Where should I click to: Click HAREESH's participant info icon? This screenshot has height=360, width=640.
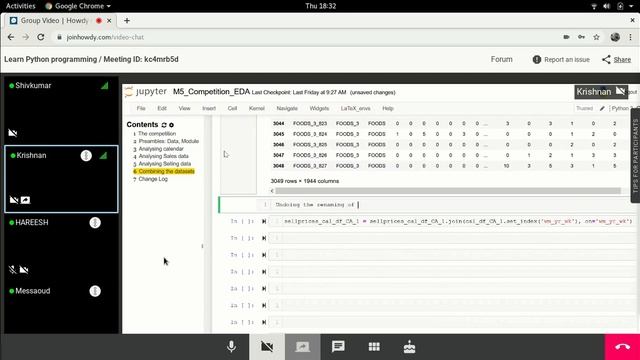pos(95,222)
